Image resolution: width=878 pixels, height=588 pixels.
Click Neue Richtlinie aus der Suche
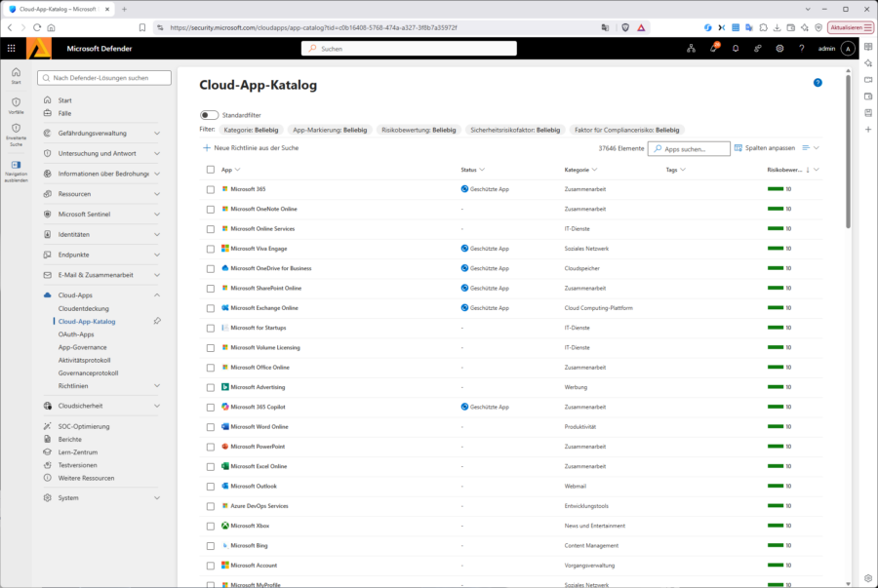click(x=251, y=148)
